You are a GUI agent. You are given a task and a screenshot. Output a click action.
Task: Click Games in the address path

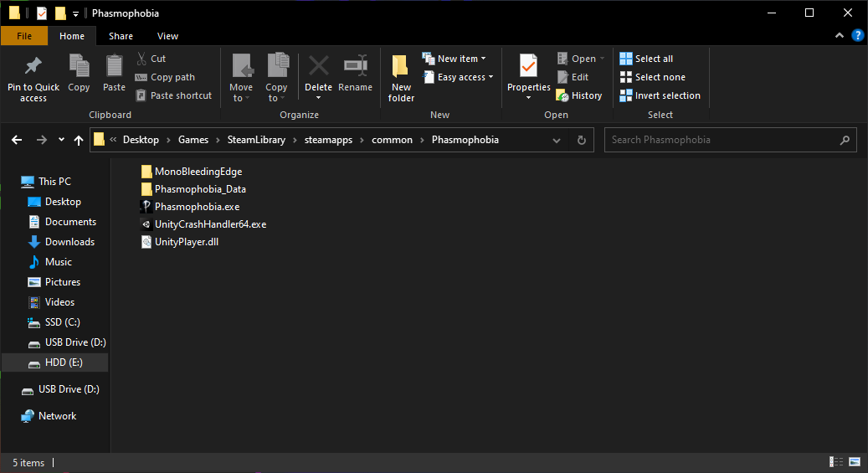(193, 140)
